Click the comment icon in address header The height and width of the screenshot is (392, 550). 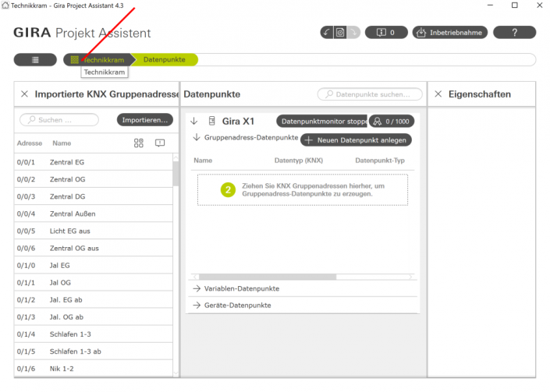160,143
